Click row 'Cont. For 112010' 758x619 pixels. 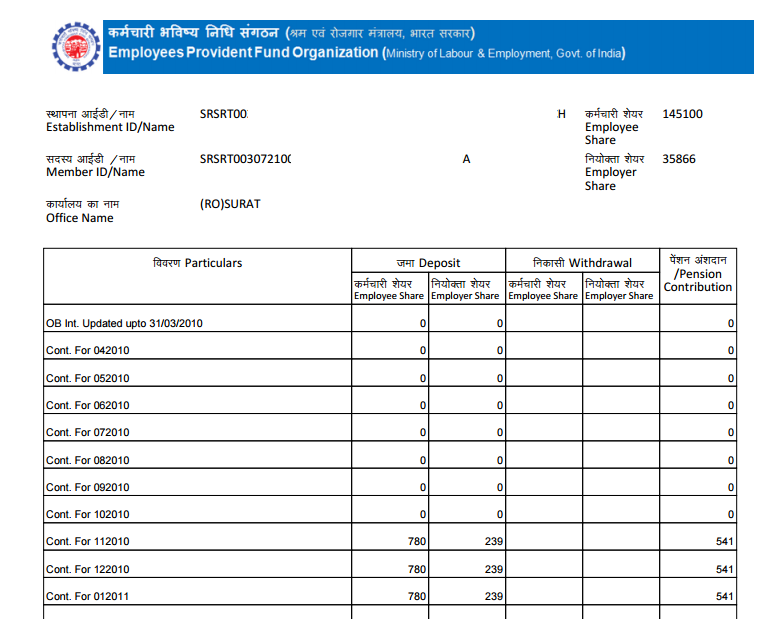[x=390, y=537]
